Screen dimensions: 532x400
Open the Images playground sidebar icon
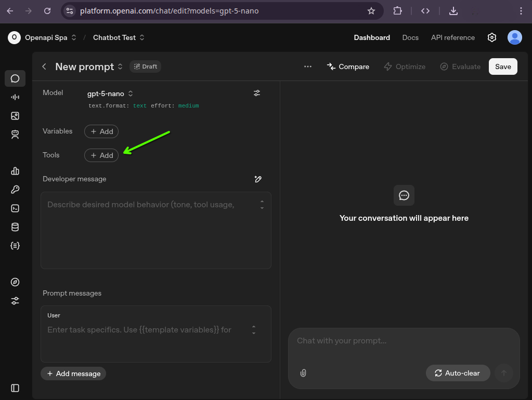point(15,116)
